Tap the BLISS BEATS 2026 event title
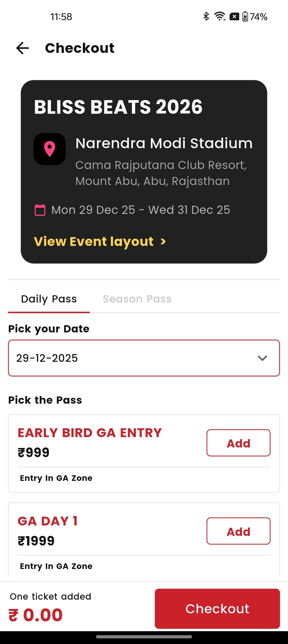The width and height of the screenshot is (288, 644). pos(118,107)
